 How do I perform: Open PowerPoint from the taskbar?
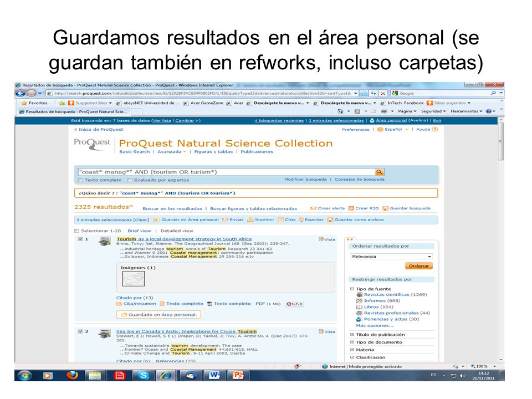click(238, 375)
